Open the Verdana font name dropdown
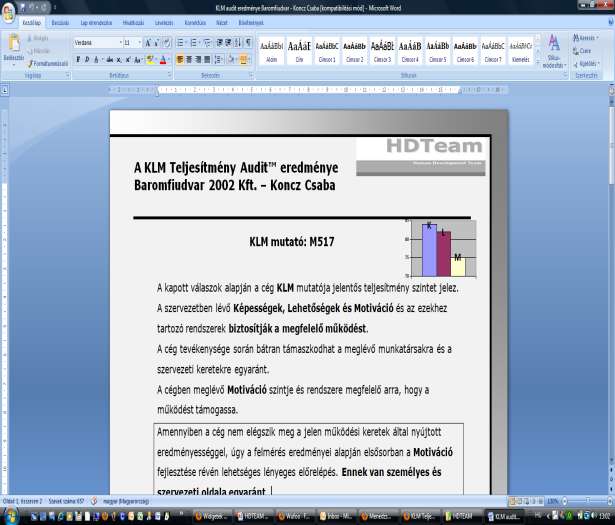The image size is (615, 525). pos(121,43)
